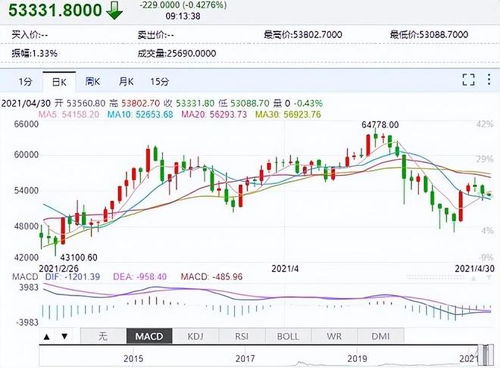Screen dimensions: 500x368
Task: Select the 15分 interval tab
Action: point(160,81)
